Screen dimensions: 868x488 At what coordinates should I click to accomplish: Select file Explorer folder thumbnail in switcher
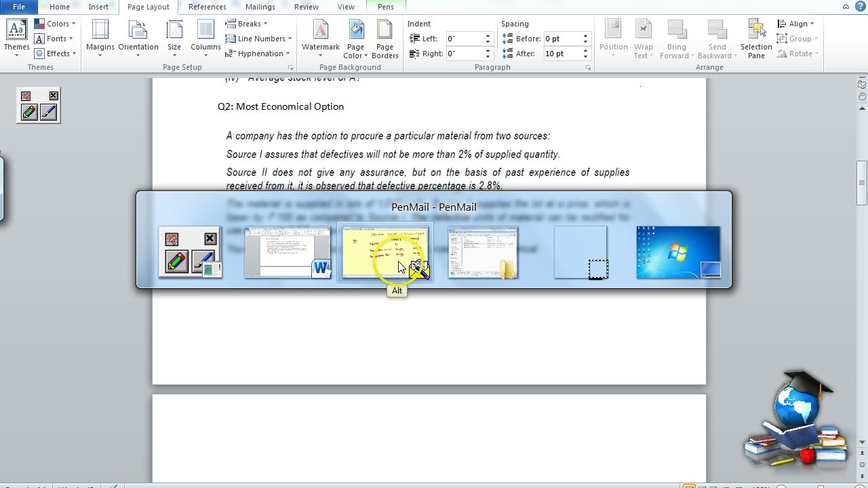click(x=483, y=252)
